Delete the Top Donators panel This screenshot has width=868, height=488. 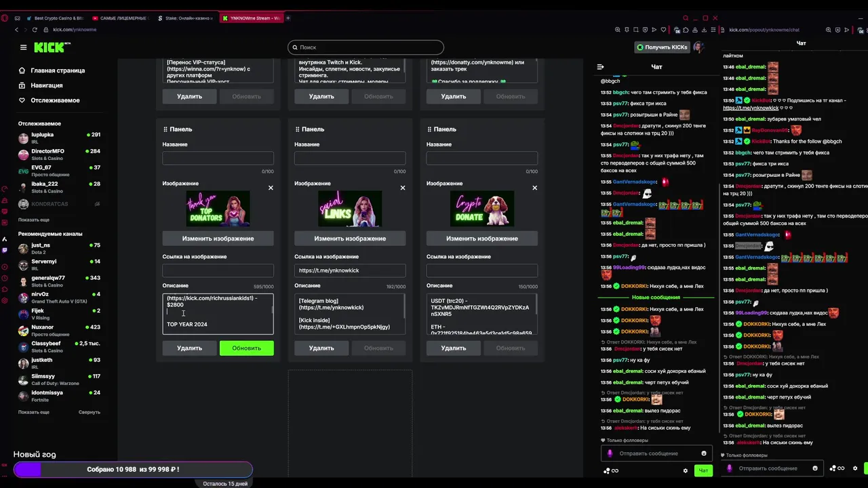click(x=190, y=348)
